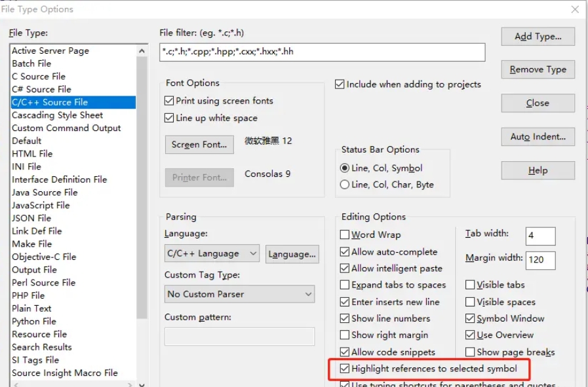Open the Language dropdown
The image size is (588, 387).
point(212,253)
